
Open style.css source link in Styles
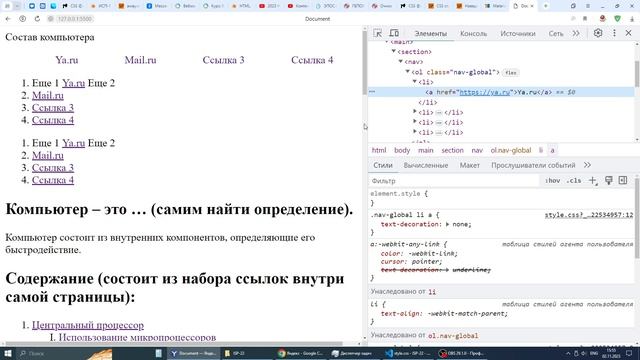[589, 215]
